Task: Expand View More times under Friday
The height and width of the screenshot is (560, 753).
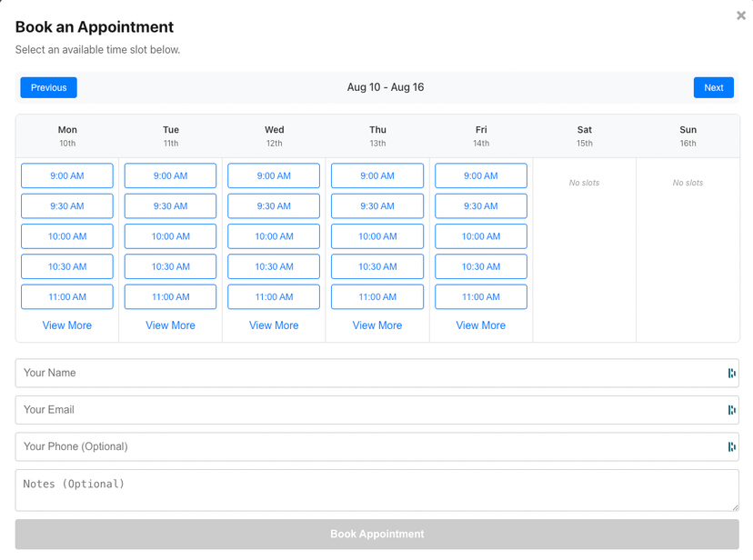Action: point(480,325)
